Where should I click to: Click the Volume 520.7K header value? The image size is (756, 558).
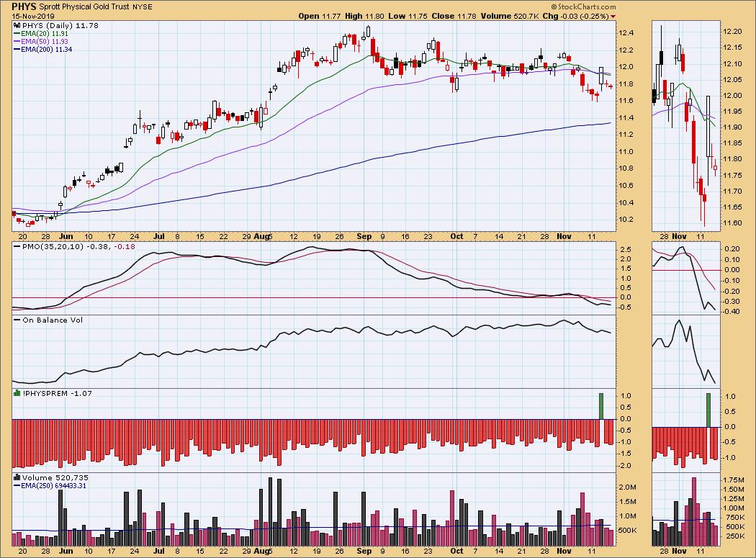(x=509, y=16)
